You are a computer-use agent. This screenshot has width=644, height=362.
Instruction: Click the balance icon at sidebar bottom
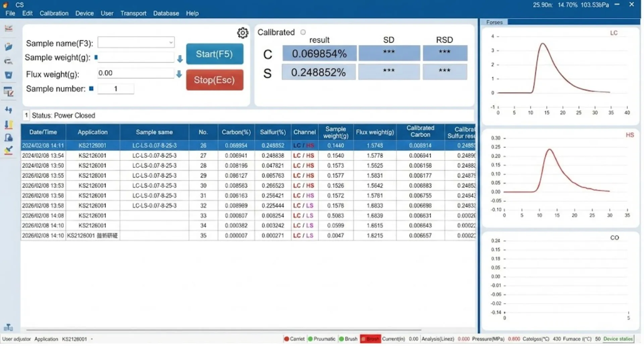pos(8,327)
